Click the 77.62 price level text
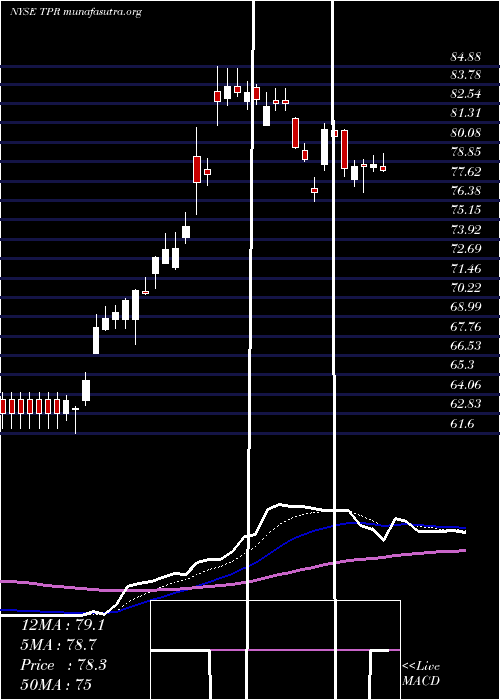 click(466, 171)
